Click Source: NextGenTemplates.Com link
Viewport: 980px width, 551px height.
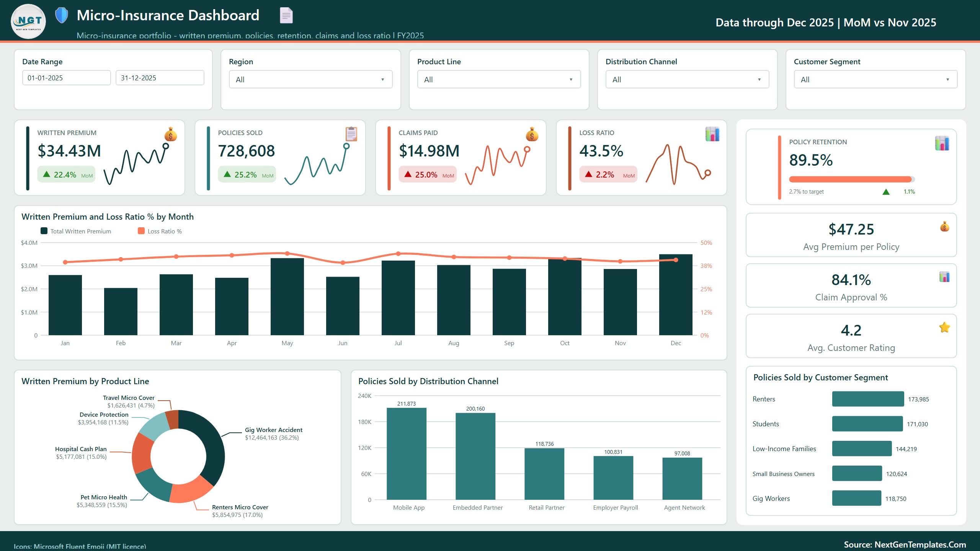pyautogui.click(x=905, y=544)
